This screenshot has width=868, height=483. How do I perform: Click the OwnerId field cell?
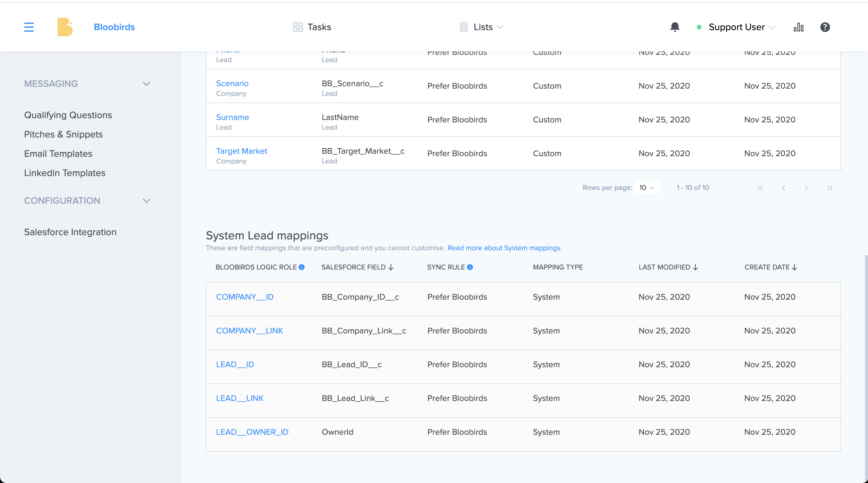pyautogui.click(x=337, y=432)
